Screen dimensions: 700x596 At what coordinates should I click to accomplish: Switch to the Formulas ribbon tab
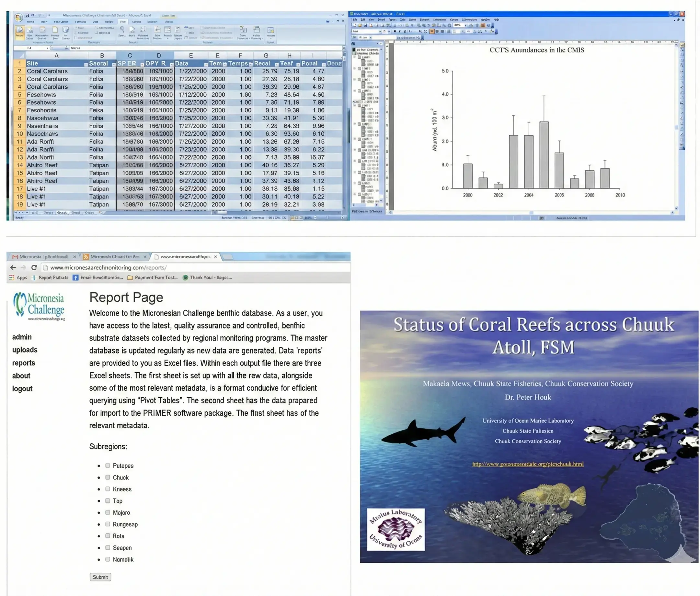coord(81,21)
